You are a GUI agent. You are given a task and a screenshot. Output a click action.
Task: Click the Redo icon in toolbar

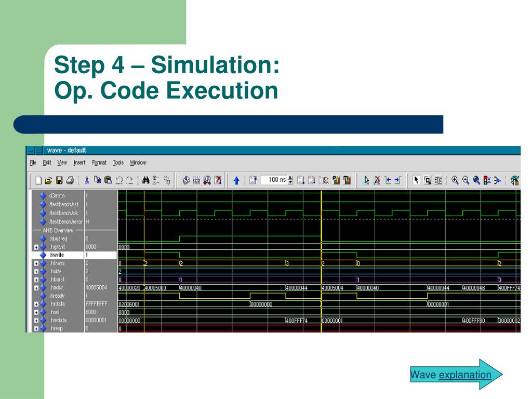129,180
